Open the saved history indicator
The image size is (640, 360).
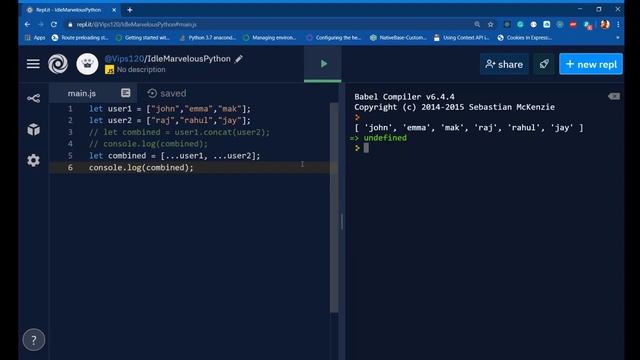pyautogui.click(x=167, y=93)
